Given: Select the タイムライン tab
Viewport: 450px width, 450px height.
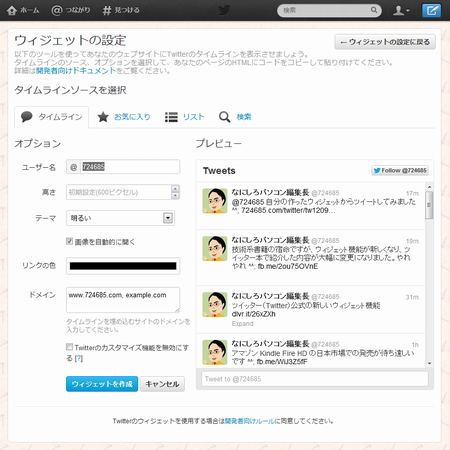Looking at the screenshot, I should pyautogui.click(x=51, y=117).
